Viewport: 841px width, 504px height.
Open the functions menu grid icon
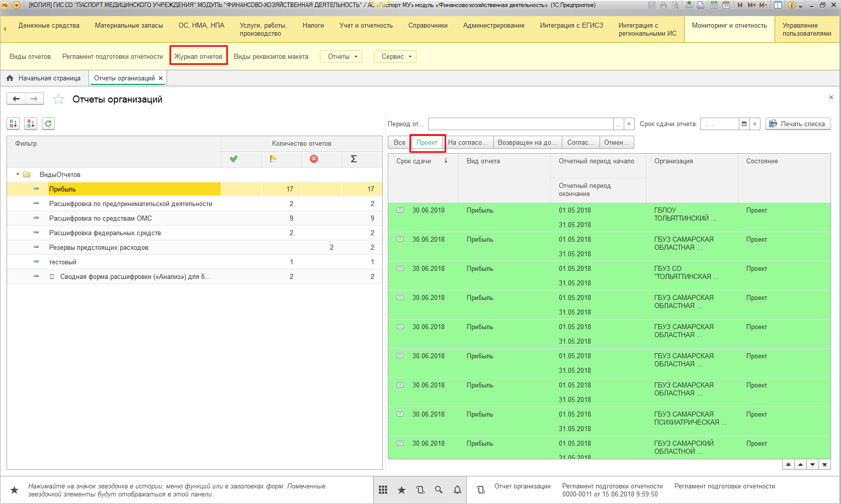coord(383,490)
